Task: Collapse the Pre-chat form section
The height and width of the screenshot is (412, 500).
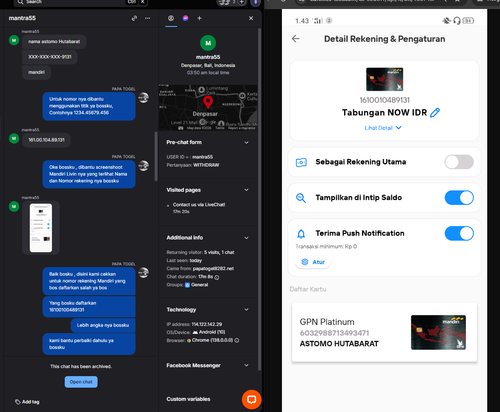Action: [x=246, y=143]
